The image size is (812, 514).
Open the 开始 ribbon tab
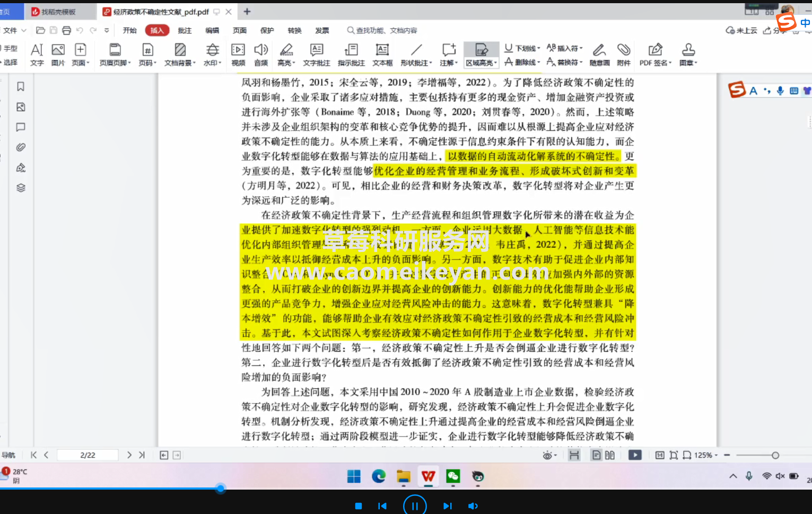click(x=130, y=30)
